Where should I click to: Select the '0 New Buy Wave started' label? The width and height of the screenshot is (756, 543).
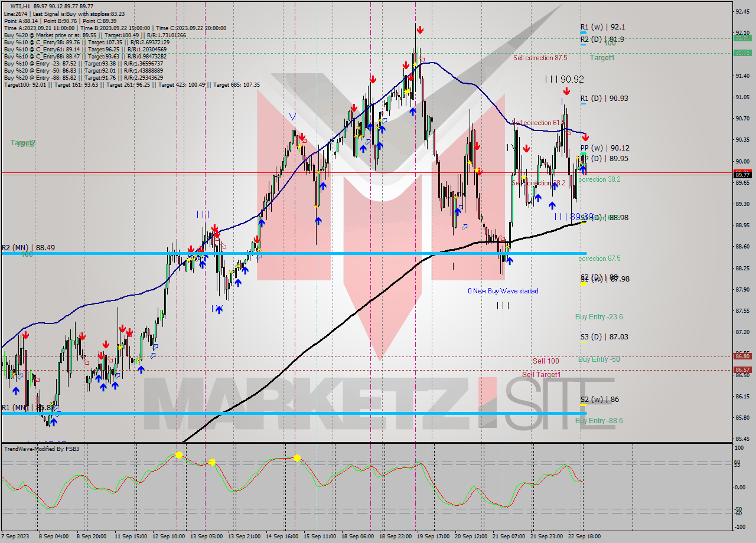click(x=503, y=291)
